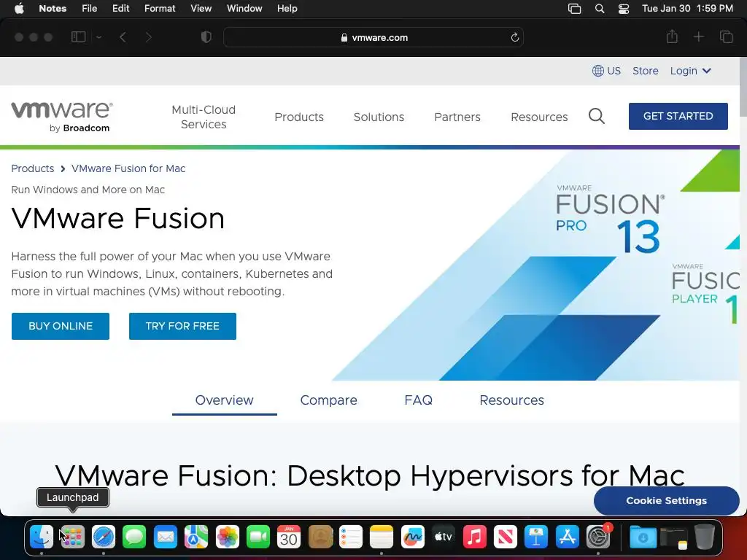Open FaceTime in the Dock
Viewport: 747px width, 560px height.
(x=258, y=537)
